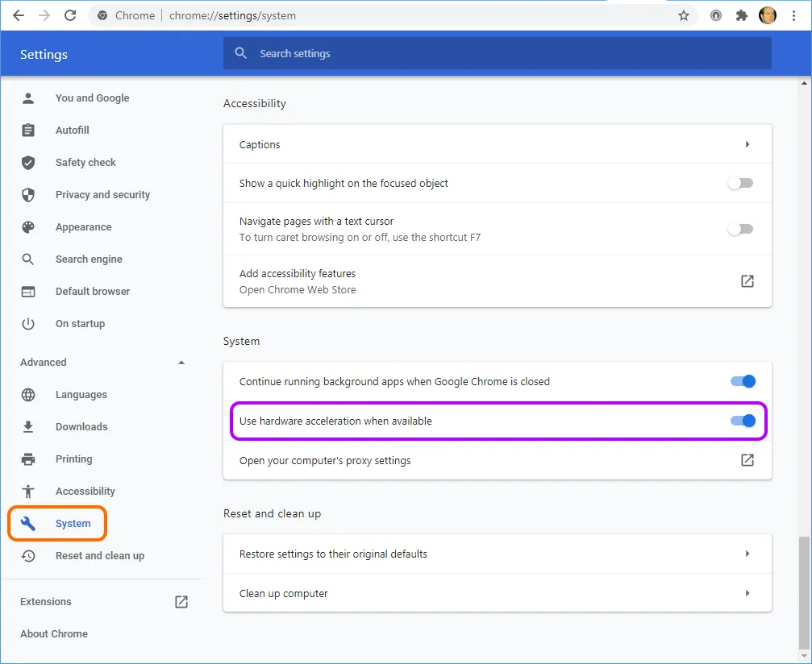Click into the Search settings field
This screenshot has width=812, height=664.
(x=498, y=53)
